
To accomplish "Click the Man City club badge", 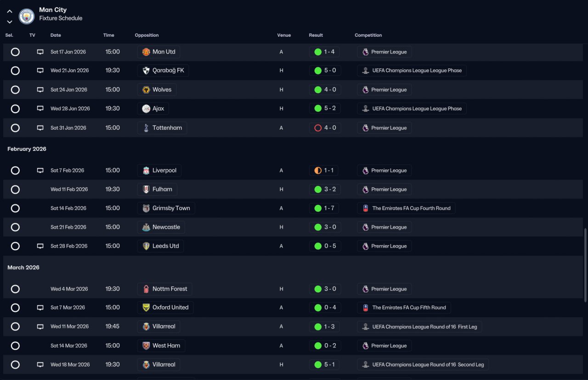I will tap(27, 17).
